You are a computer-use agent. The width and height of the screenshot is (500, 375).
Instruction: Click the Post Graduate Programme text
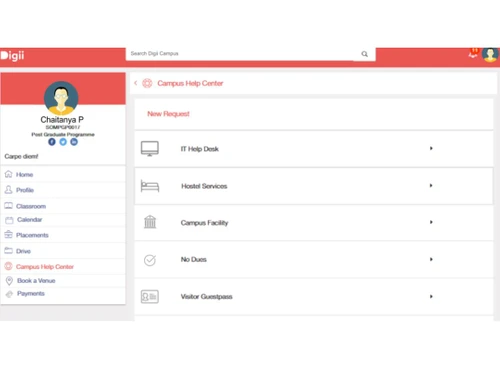coord(63,134)
